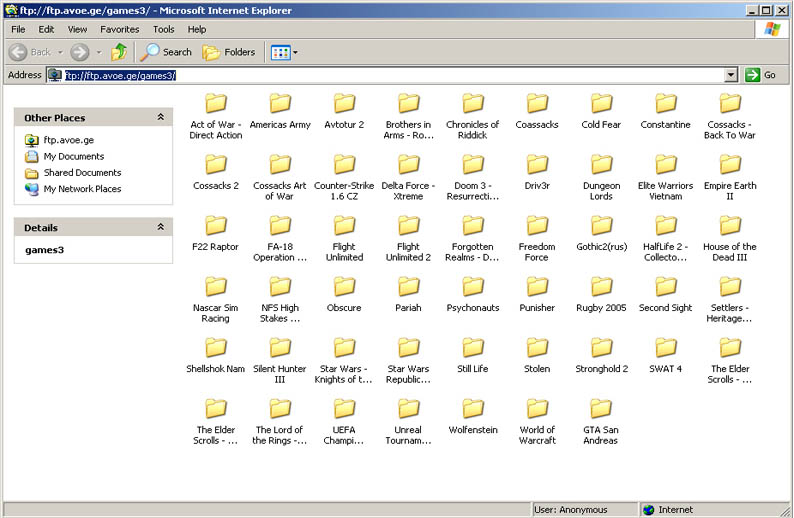The image size is (794, 518).
Task: Select the Wolfenstein folder
Action: [x=472, y=416]
